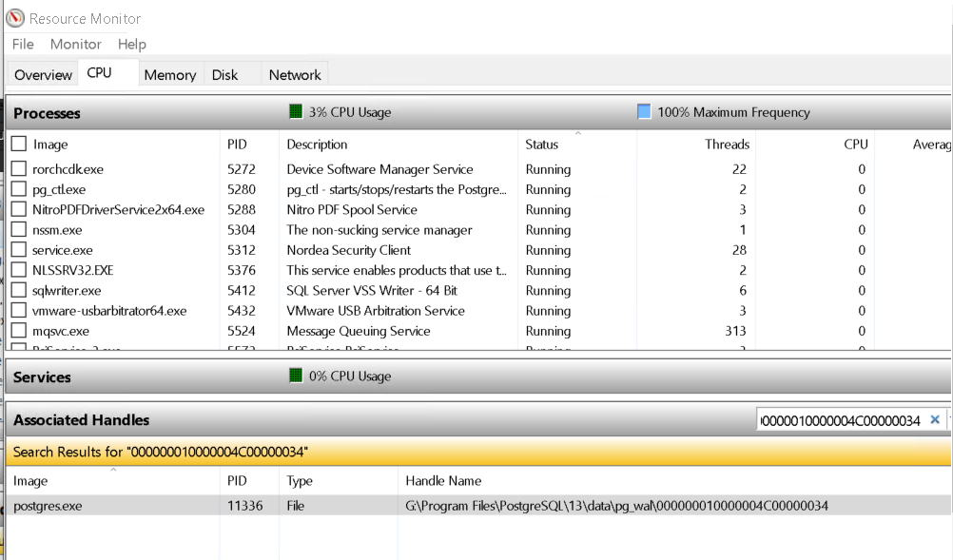The image size is (953, 560).
Task: Enable the checkbox beside mqsvc.exe
Action: coord(19,331)
